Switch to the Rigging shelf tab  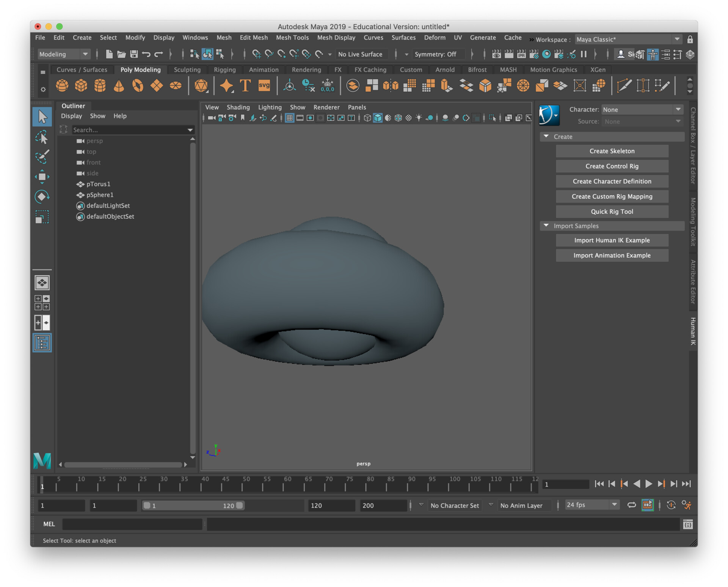(224, 70)
